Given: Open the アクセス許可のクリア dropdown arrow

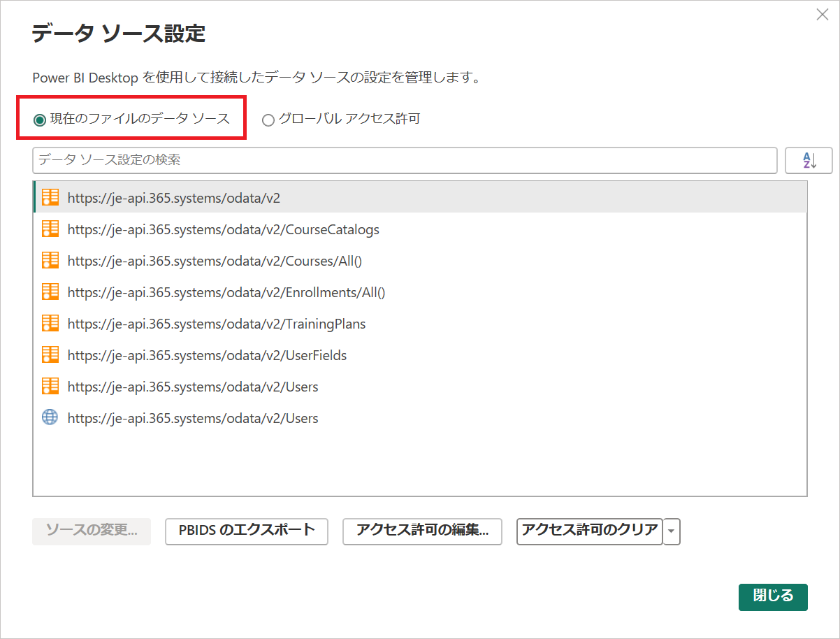Looking at the screenshot, I should [672, 531].
